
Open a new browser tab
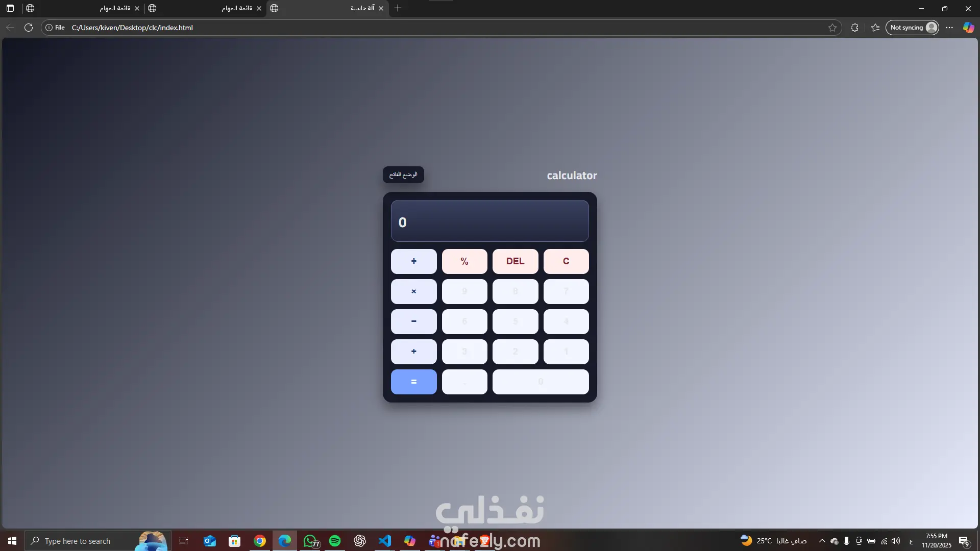(398, 8)
